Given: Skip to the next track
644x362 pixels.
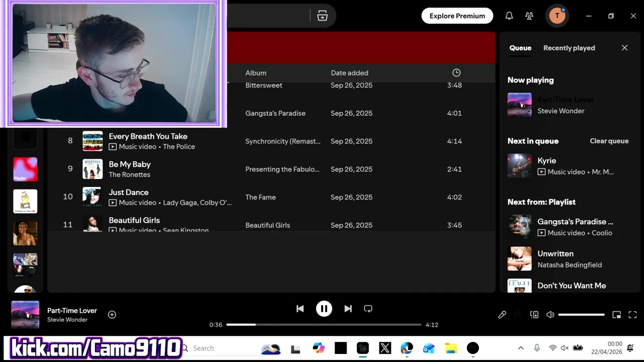Looking at the screenshot, I should tap(348, 309).
